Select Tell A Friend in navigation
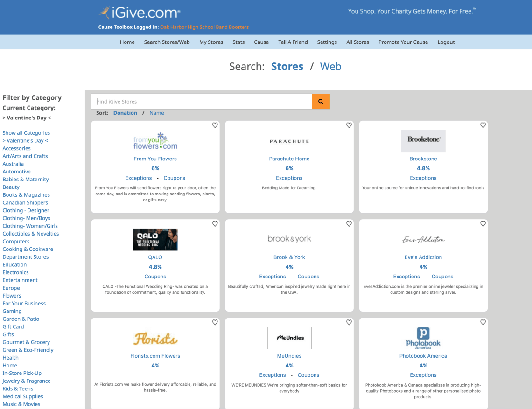532x409 pixels. click(x=293, y=42)
